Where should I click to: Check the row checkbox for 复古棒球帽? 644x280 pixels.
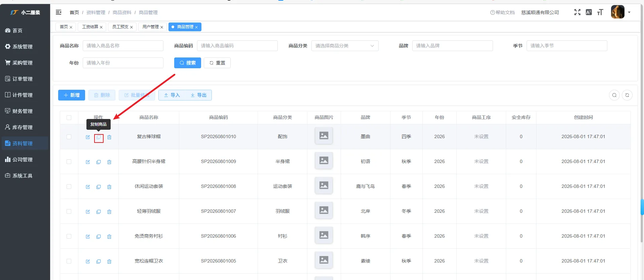69,137
